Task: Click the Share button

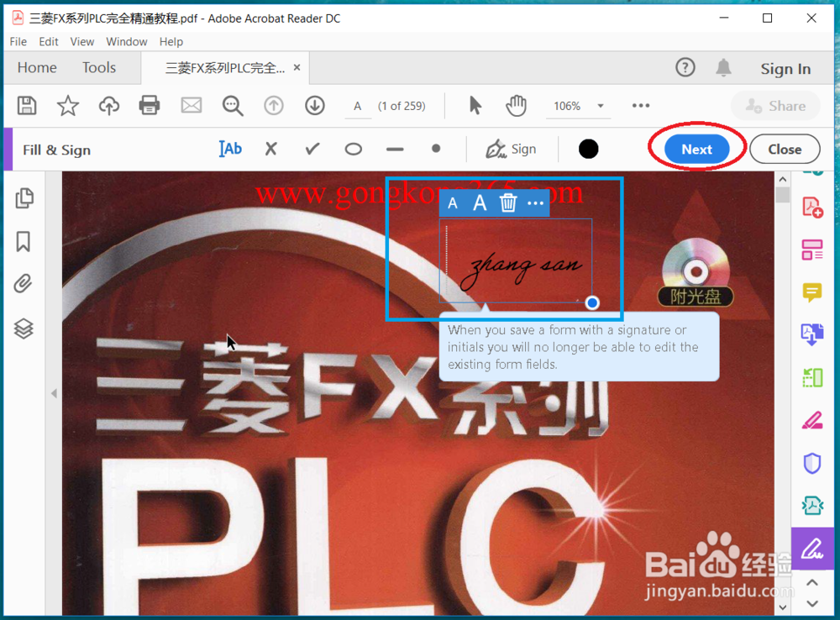Action: [x=775, y=106]
